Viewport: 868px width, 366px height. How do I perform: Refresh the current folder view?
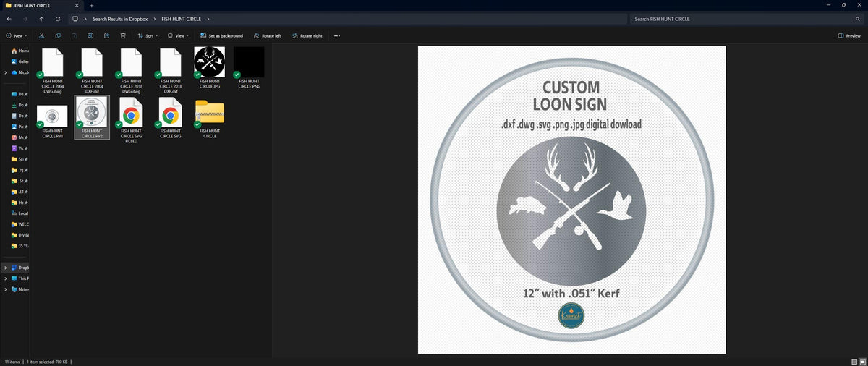click(x=57, y=19)
